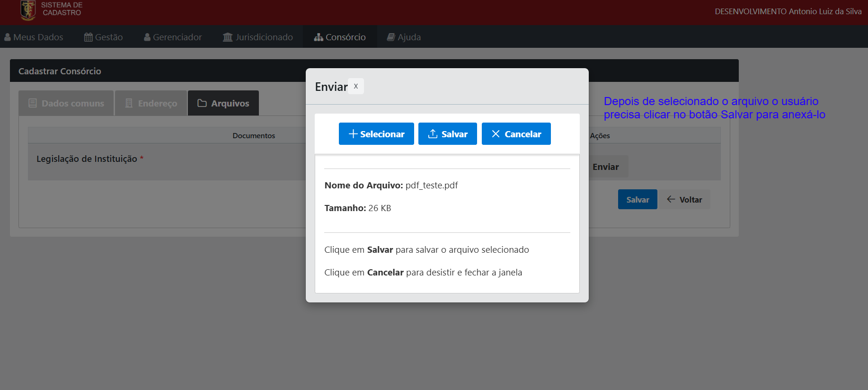Click the Legislação de Instituição row label
Screen dimensions: 868x390
click(87, 159)
